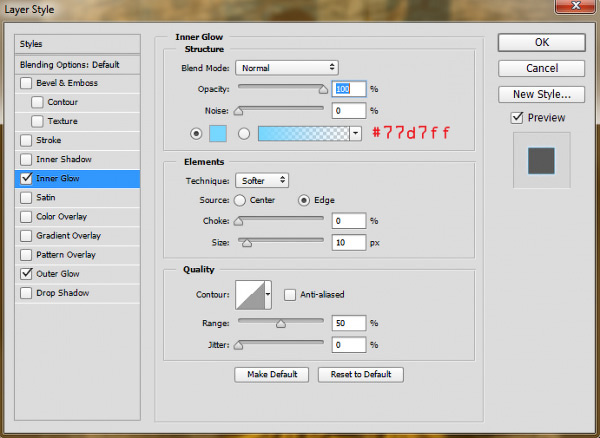Focus the Jitter value field
600x438 pixels.
pyautogui.click(x=349, y=345)
